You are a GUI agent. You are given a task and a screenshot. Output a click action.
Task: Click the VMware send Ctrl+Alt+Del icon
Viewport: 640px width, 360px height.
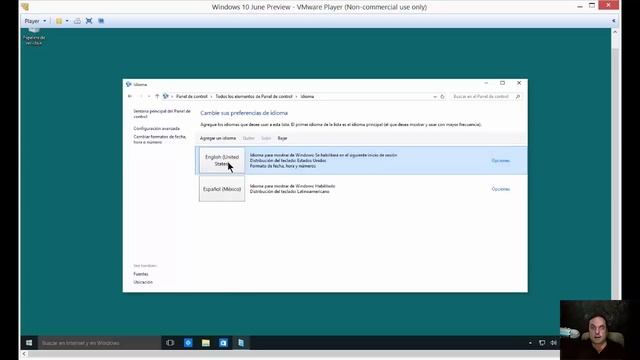pos(77,21)
